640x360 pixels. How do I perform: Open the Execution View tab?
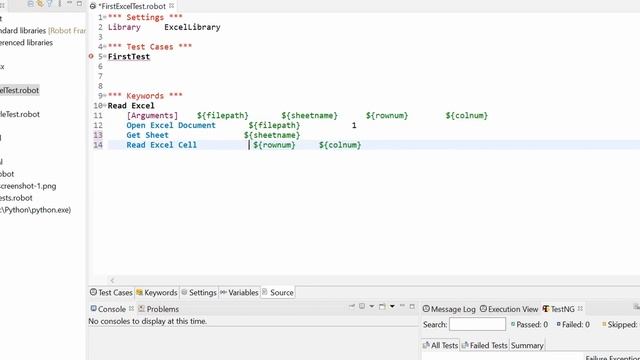[x=509, y=309]
